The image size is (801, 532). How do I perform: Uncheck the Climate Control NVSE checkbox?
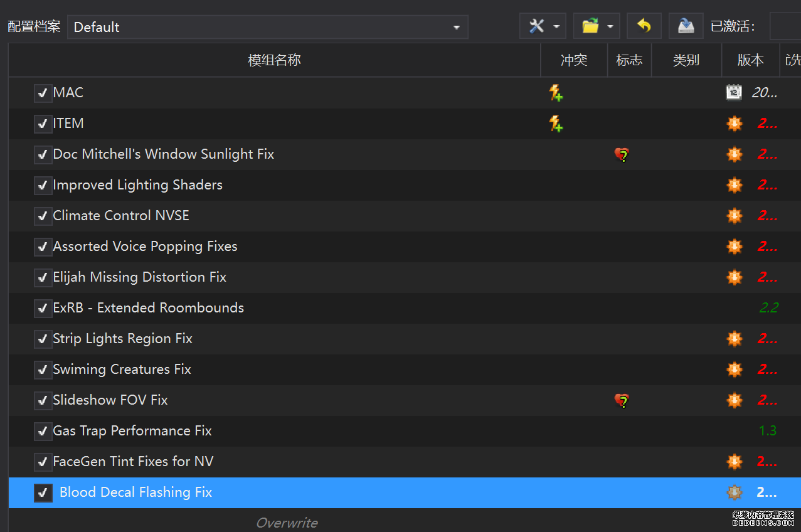click(x=43, y=216)
